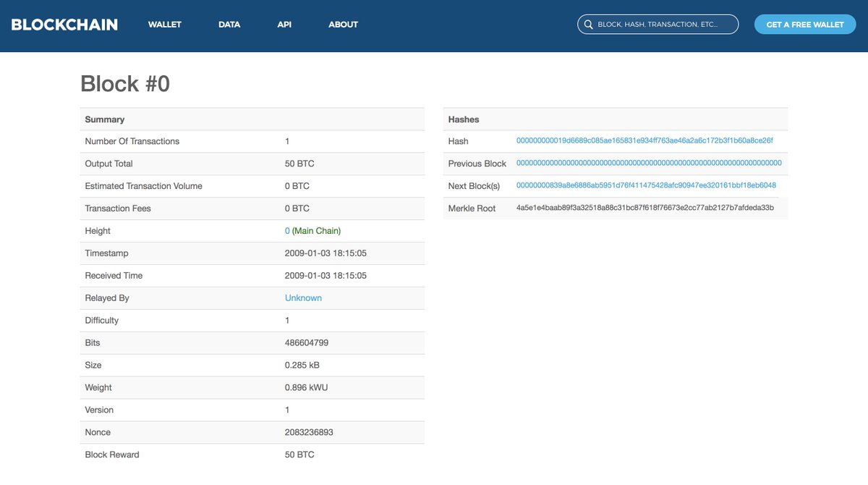Click the Summary table header
The height and width of the screenshot is (485, 868).
(103, 119)
